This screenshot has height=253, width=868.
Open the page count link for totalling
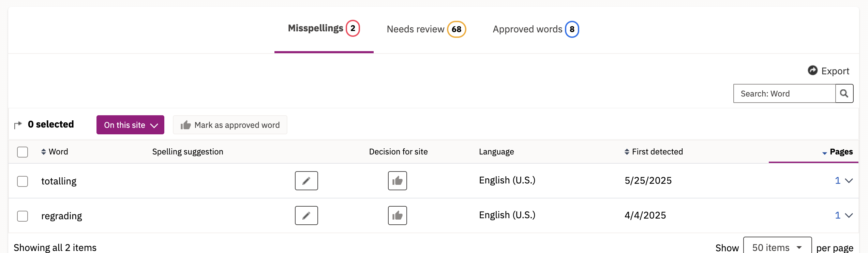[x=837, y=181]
